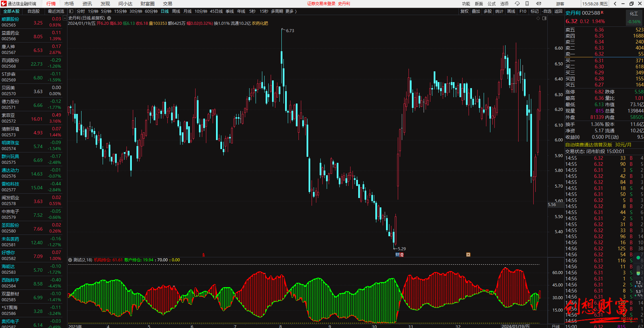Click the 游客 guest account label
Screen dimensions: 644x328
pos(560,4)
